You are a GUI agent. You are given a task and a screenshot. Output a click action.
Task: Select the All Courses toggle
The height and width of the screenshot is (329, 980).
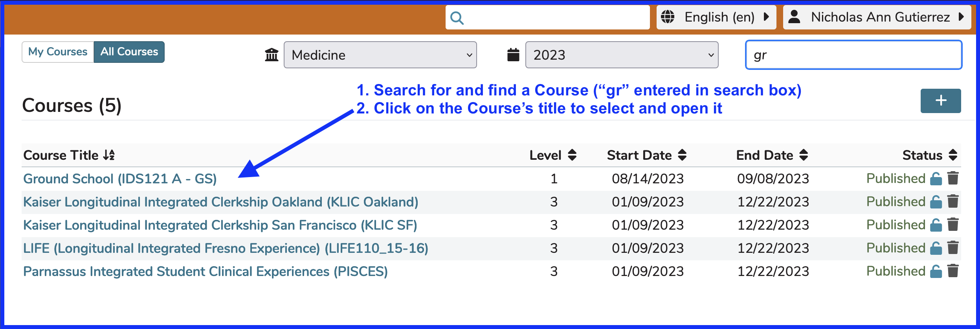129,52
